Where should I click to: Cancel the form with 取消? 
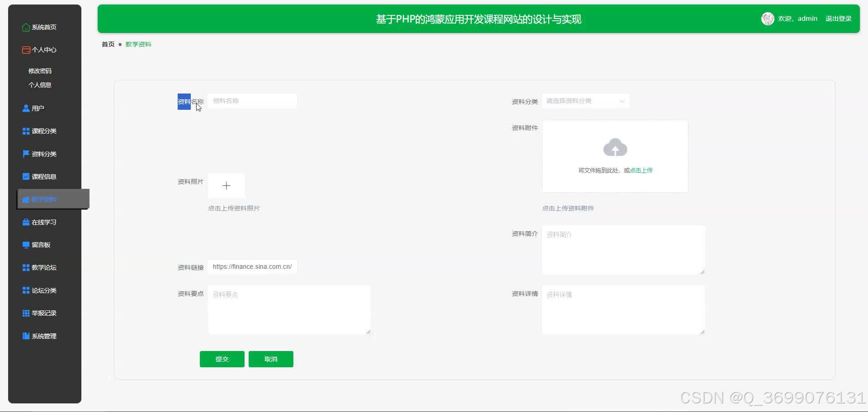click(x=271, y=359)
